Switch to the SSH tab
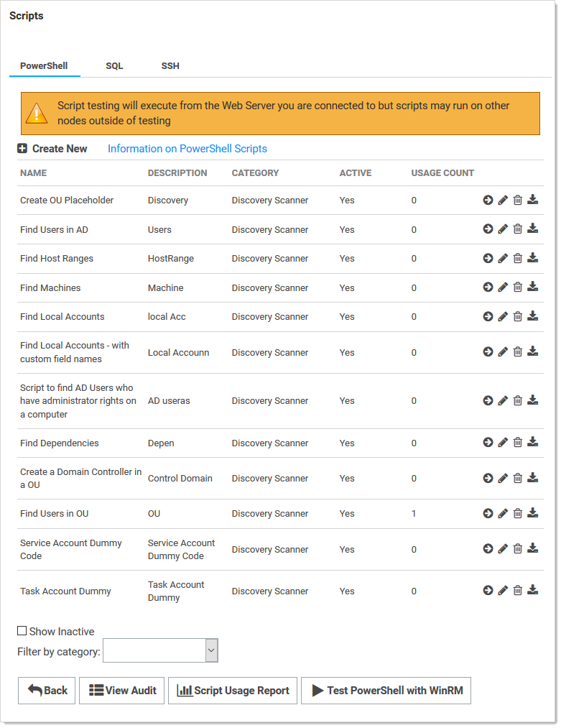The width and height of the screenshot is (561, 728). click(170, 65)
